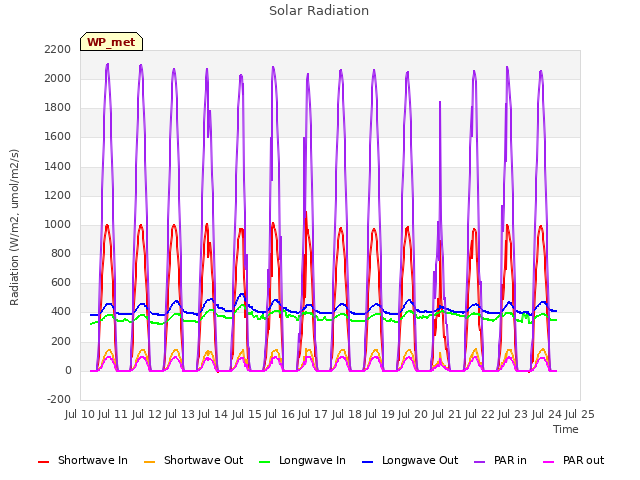The width and height of the screenshot is (640, 480).
Task: Click the Jul 21 x-axis label
Action: coord(447,414)
